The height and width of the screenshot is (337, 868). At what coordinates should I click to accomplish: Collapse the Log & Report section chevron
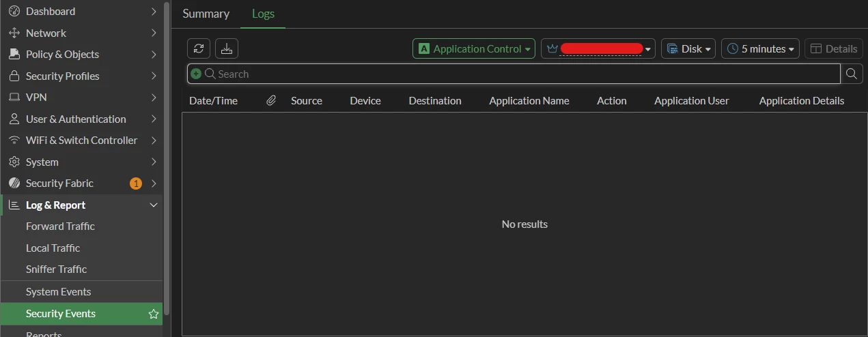[x=154, y=205]
